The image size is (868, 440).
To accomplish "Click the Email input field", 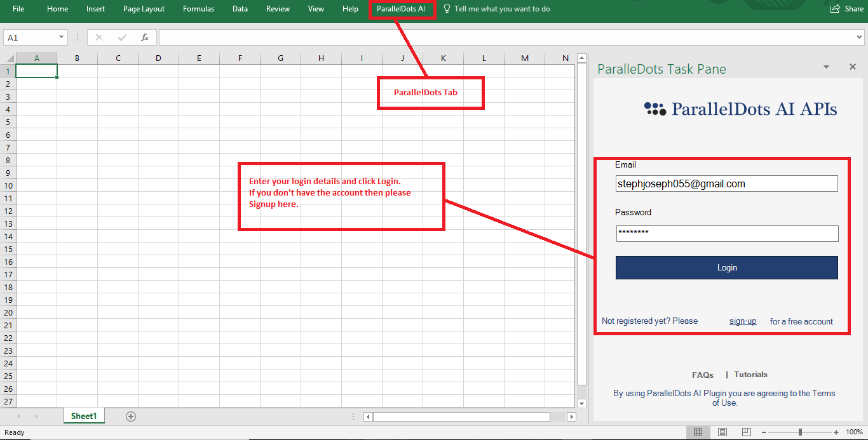I will [x=727, y=183].
